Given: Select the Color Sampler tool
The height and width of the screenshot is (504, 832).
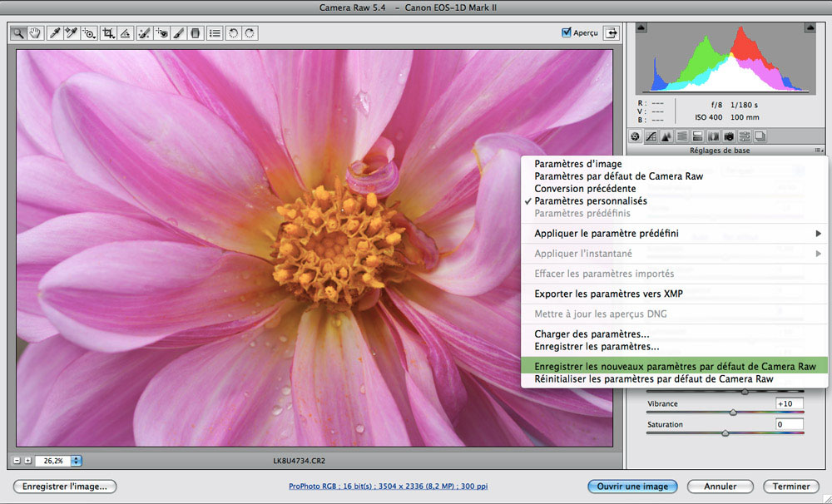Looking at the screenshot, I should [x=71, y=33].
